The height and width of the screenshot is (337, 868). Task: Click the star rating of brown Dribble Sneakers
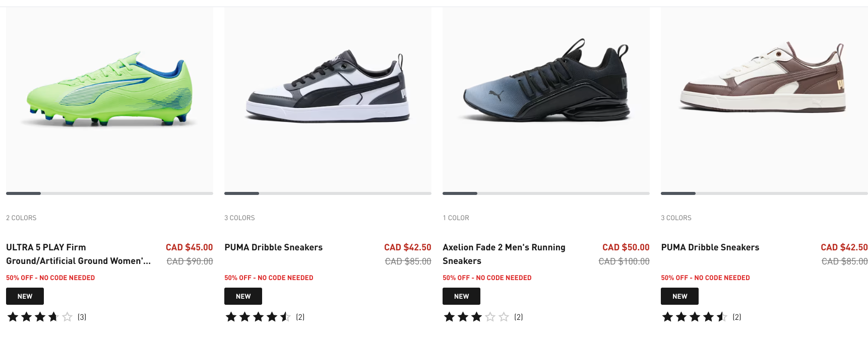click(x=695, y=317)
